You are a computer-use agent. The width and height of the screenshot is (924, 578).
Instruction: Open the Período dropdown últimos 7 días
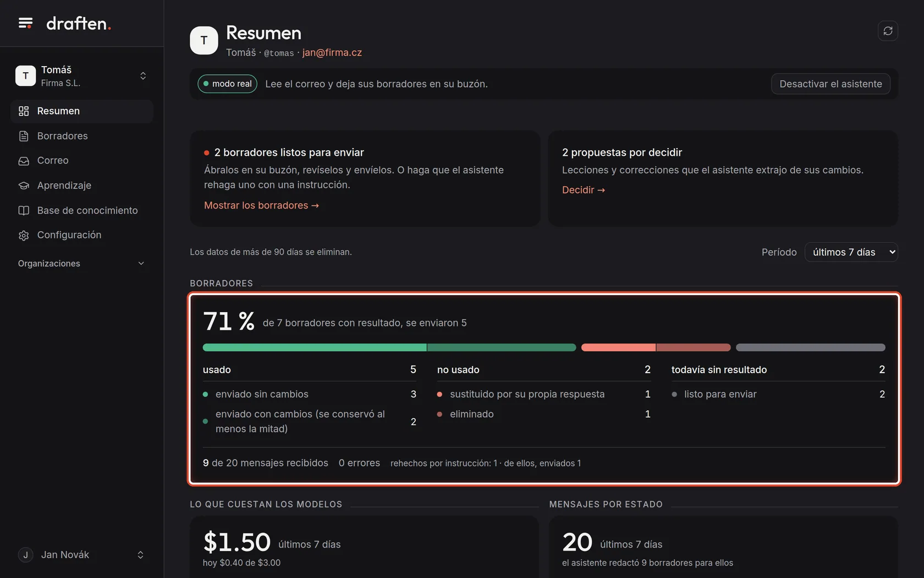tap(851, 252)
